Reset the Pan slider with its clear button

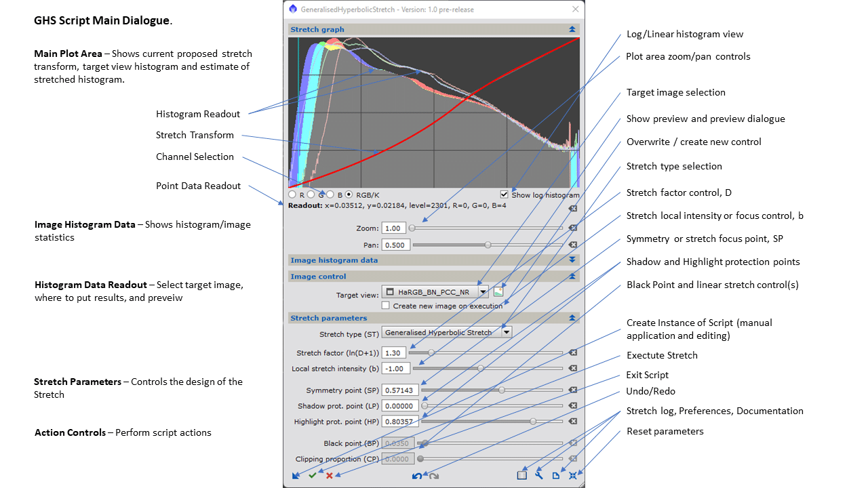pos(572,245)
